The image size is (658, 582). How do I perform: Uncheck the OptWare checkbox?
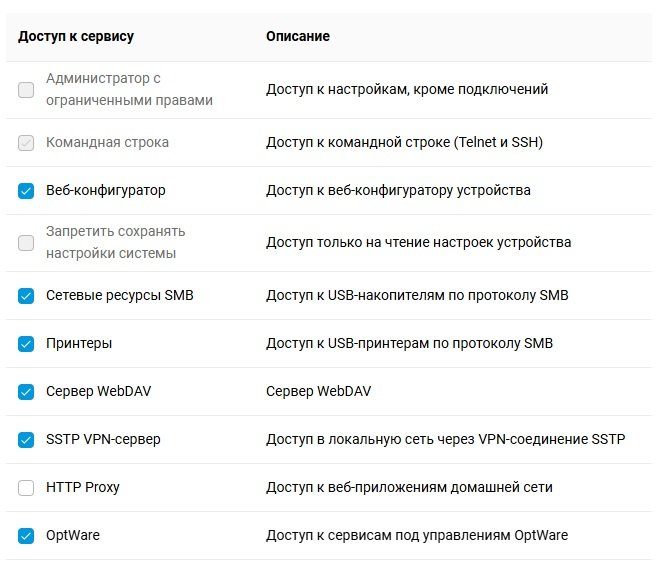click(x=26, y=536)
